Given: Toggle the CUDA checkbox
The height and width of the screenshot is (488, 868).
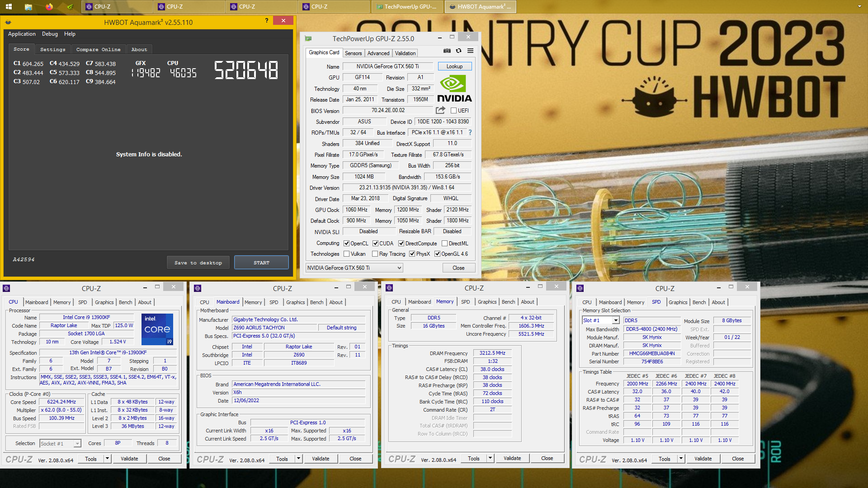Looking at the screenshot, I should [x=375, y=243].
